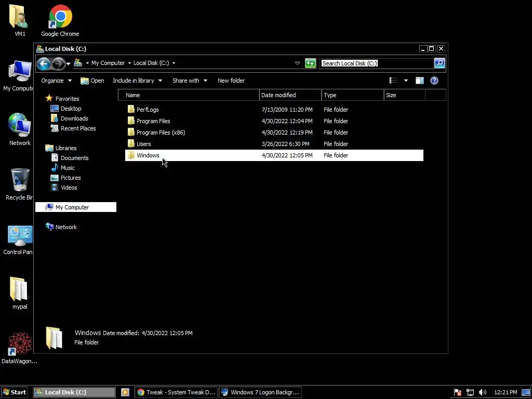Screen dimensions: 532x399
Task: Select the PerfLogs folder
Action: [148, 110]
